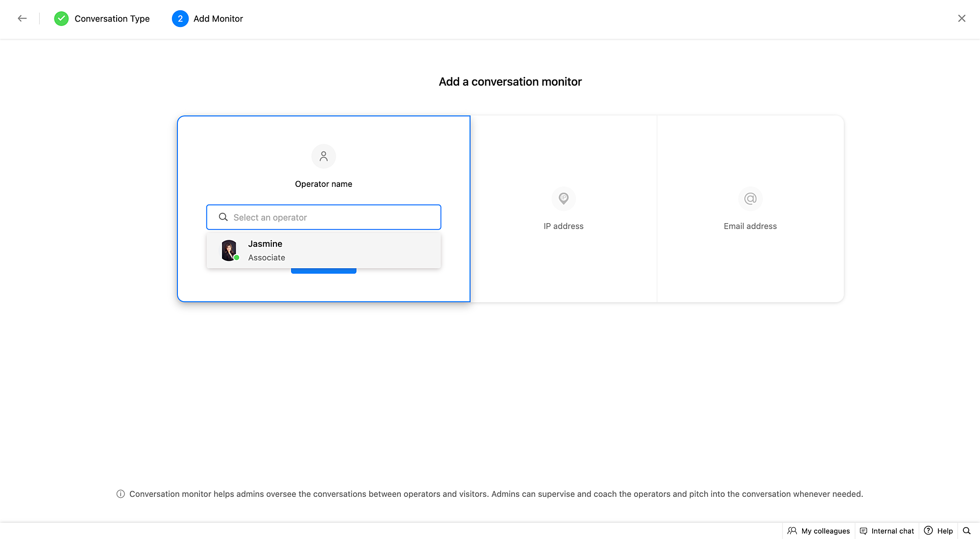Open the Help menu
Viewport: 980px width, 539px height.
pos(938,531)
